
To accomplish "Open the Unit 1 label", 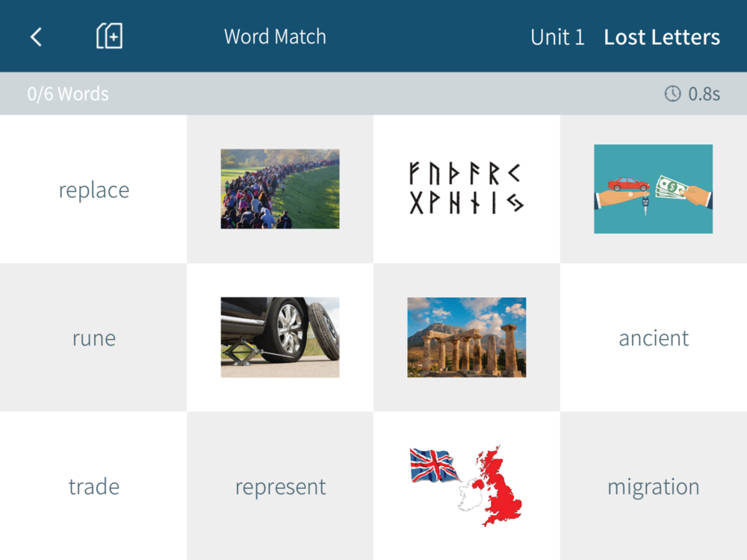I will [557, 37].
